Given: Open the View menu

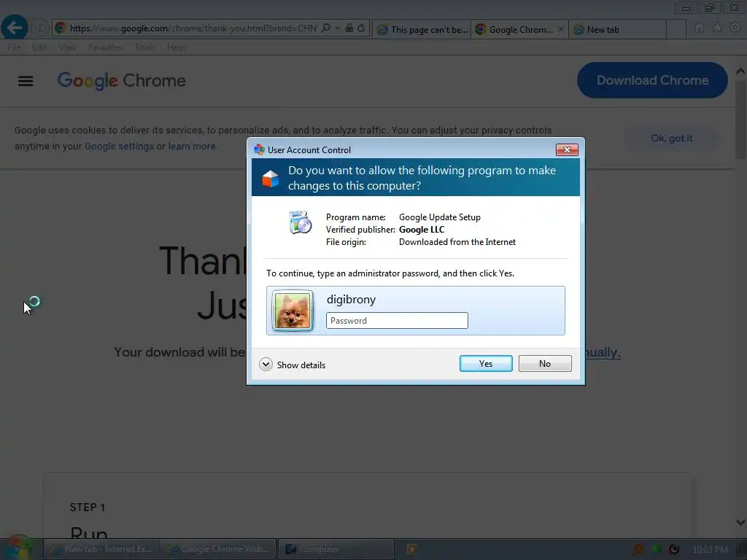Looking at the screenshot, I should pos(67,47).
